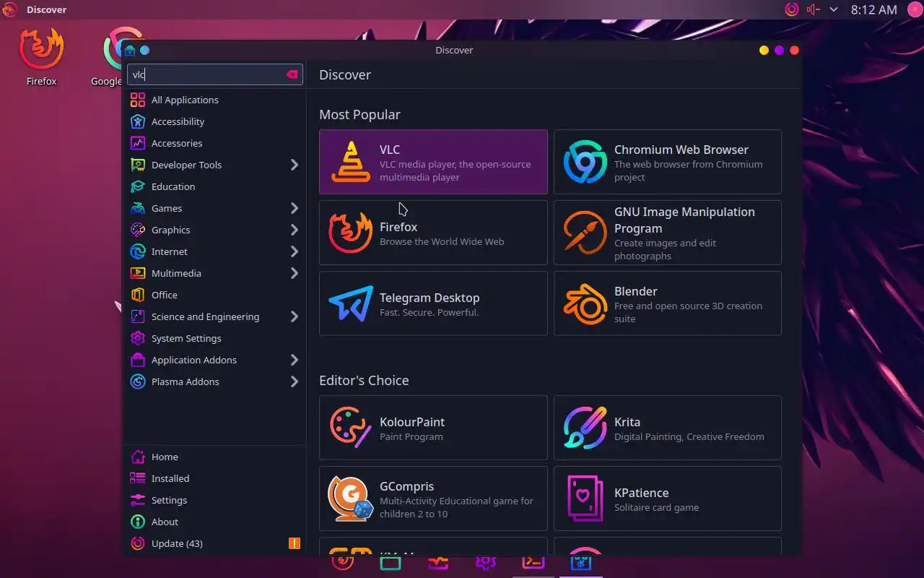The image size is (924, 578).
Task: Click the KolourPaint palette icon
Action: coord(351,428)
